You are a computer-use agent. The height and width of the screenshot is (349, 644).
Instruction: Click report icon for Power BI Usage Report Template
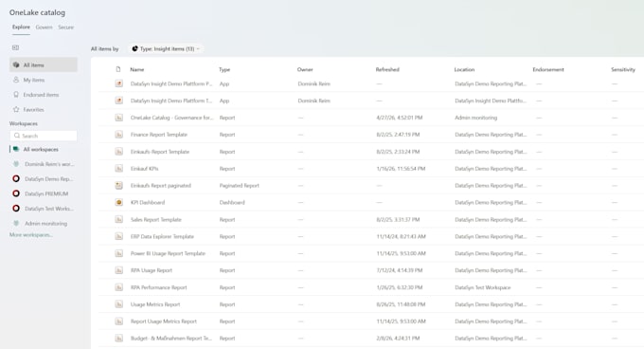coord(118,253)
